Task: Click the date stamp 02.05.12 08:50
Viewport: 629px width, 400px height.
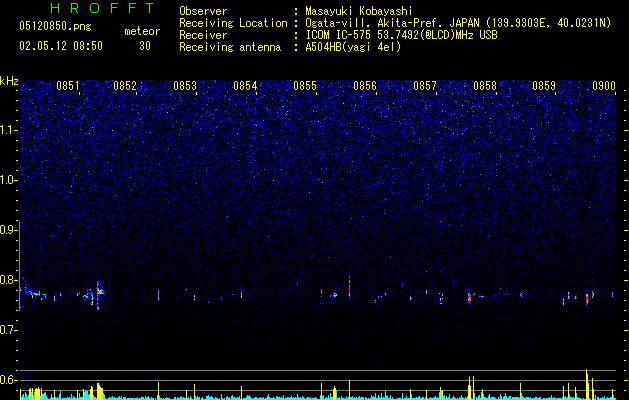Action: [x=61, y=46]
